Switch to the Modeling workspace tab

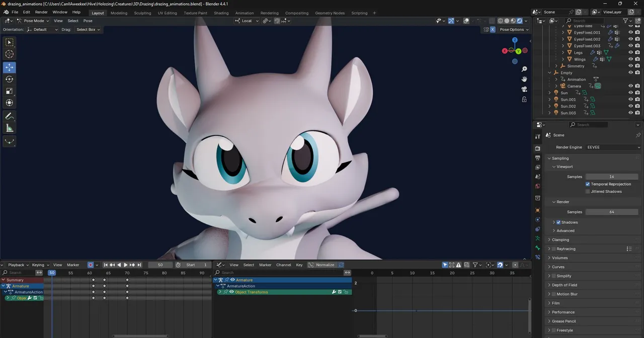point(119,13)
